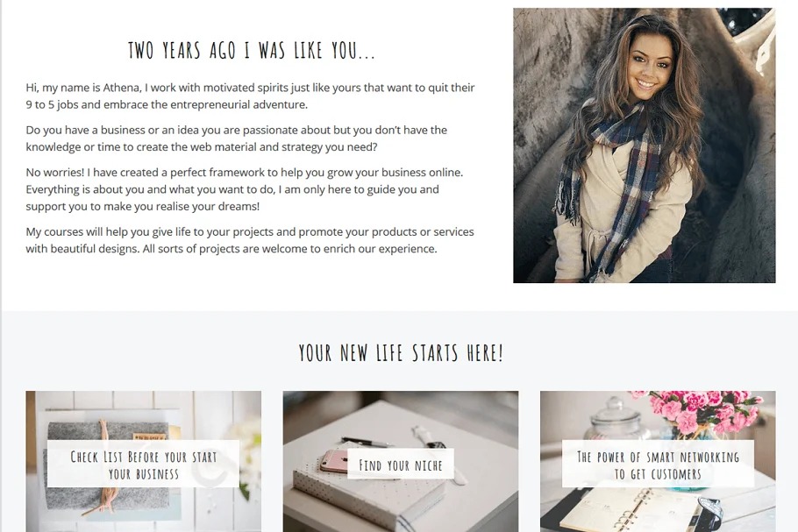Click the 'beautiful designs' text in the last paragraph
The height and width of the screenshot is (532, 798).
[x=95, y=249]
